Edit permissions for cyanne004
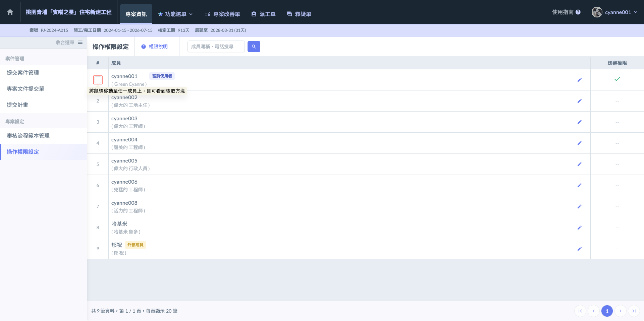Viewport: 644px width, 321px height. 579,143
